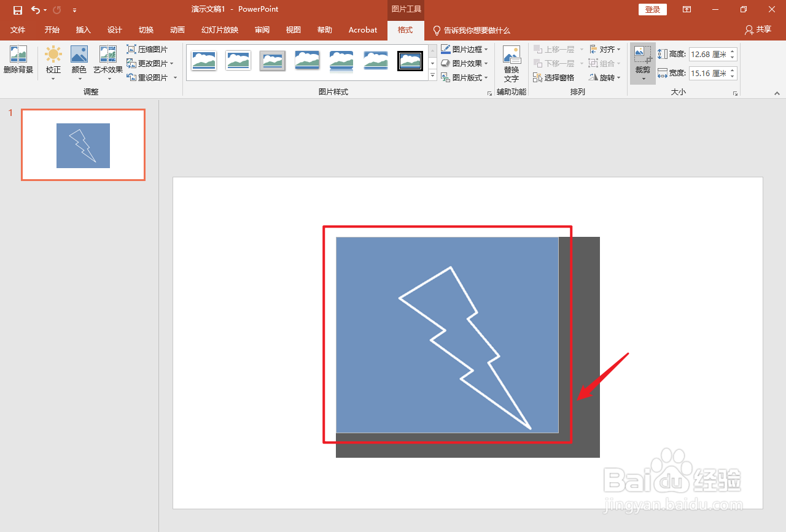The height and width of the screenshot is (532, 786).
Task: Select the fourth picture style thumbnail
Action: 307,61
